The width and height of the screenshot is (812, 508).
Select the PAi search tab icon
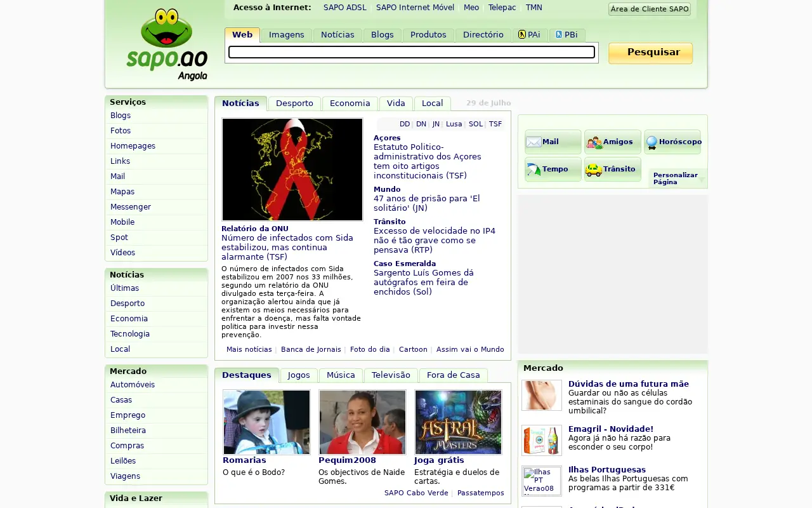click(521, 34)
